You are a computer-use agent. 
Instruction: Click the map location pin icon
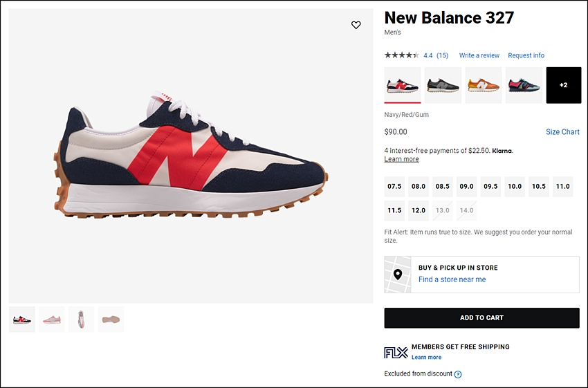(398, 275)
